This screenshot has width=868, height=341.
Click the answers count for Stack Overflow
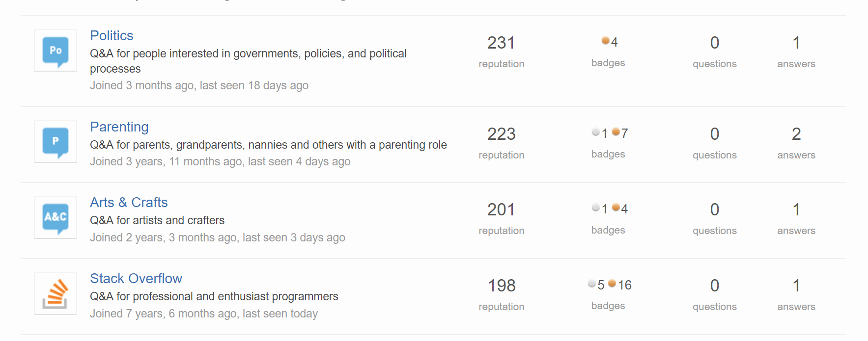[x=796, y=286]
